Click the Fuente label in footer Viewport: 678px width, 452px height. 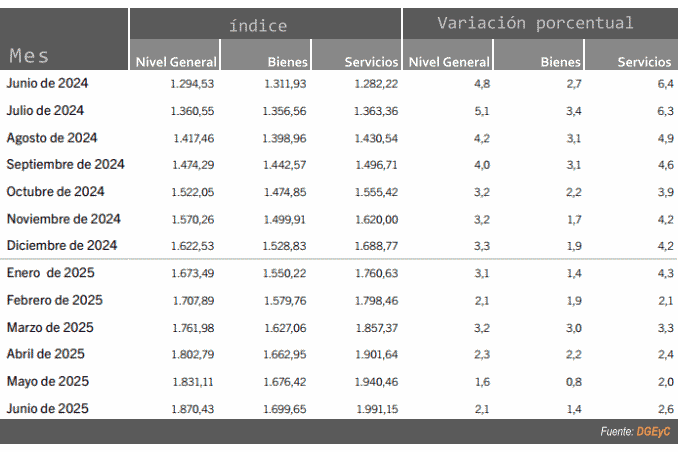(617, 431)
